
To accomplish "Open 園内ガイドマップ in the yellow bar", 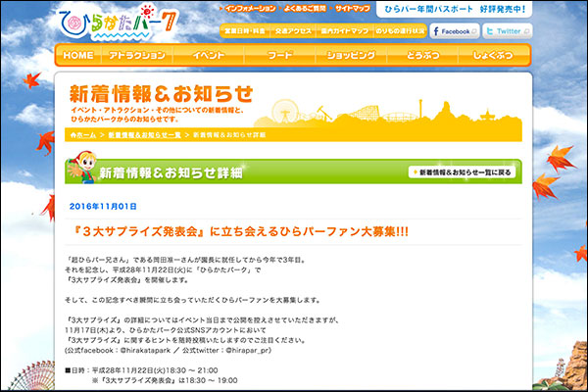I will (x=345, y=31).
